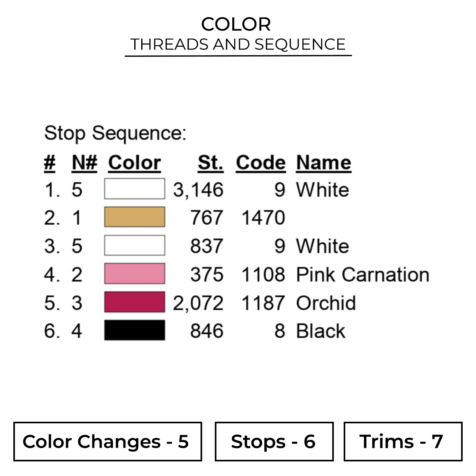Click the Color Changes - 5 box
The image size is (476, 476).
pos(108,441)
